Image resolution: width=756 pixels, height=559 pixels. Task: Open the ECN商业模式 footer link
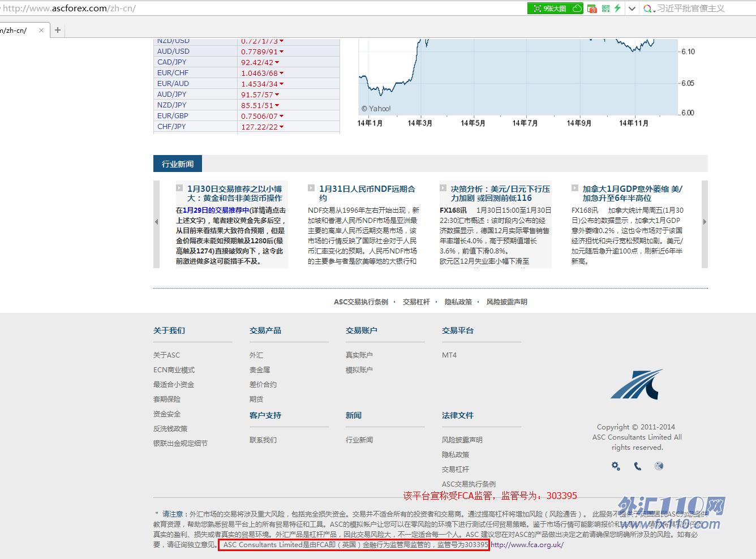174,370
